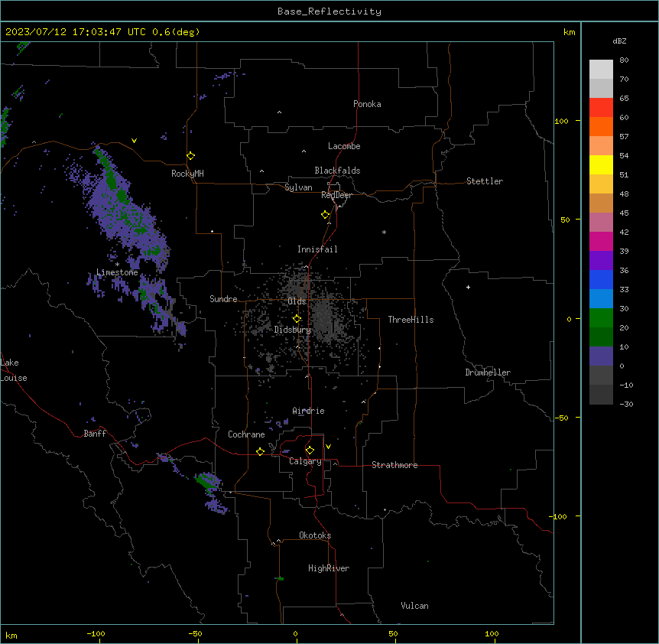Select the yellow 54 dBZ legend swatch
The width and height of the screenshot is (659, 644).
(x=601, y=164)
